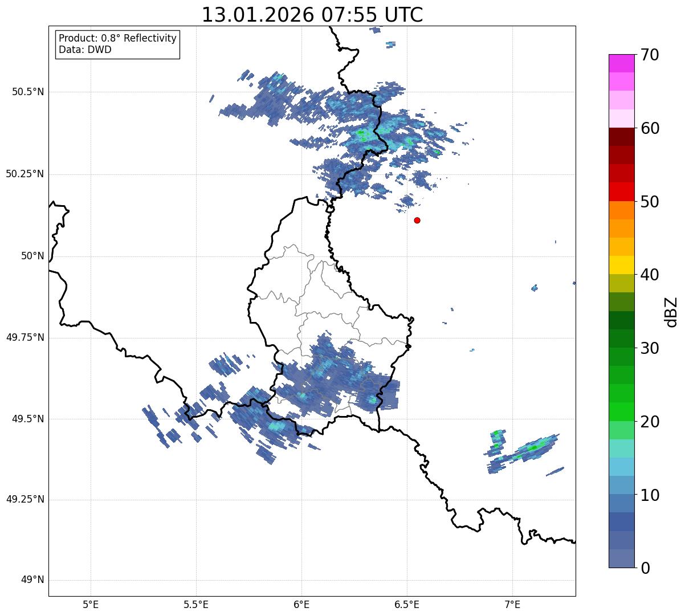
Task: Click the colorbar value 60
Action: (x=649, y=128)
